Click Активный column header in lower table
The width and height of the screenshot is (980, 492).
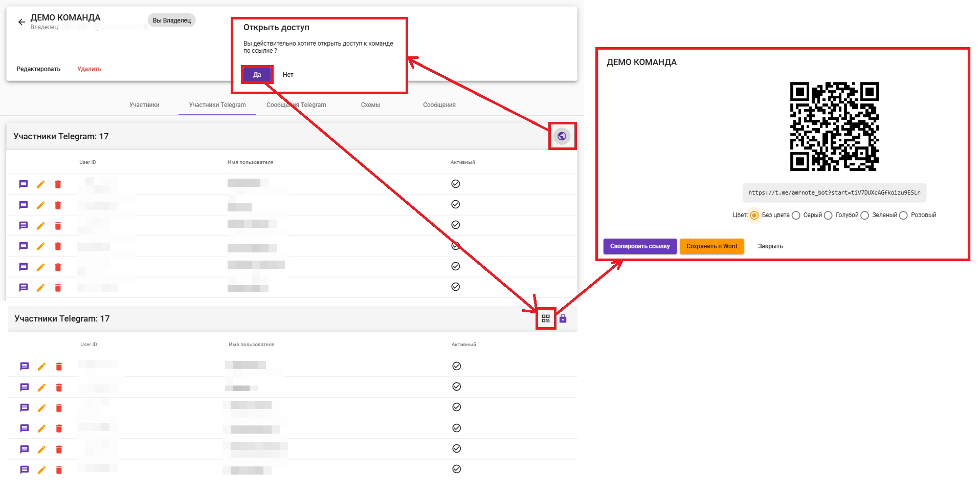click(x=464, y=345)
